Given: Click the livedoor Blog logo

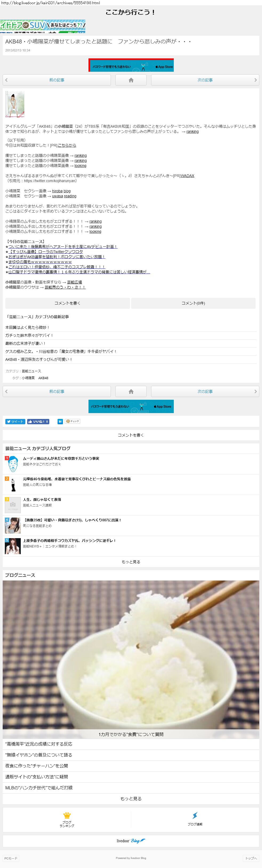Looking at the screenshot, I should tap(131, 841).
